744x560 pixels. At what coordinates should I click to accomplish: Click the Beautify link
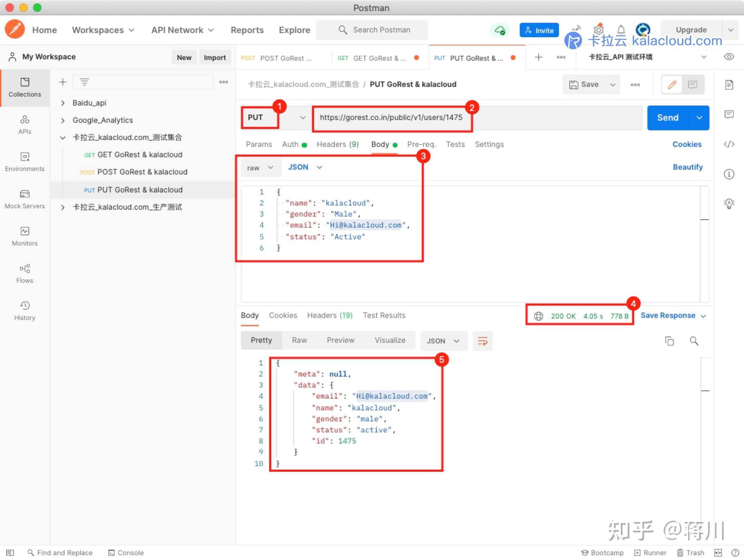pos(688,167)
